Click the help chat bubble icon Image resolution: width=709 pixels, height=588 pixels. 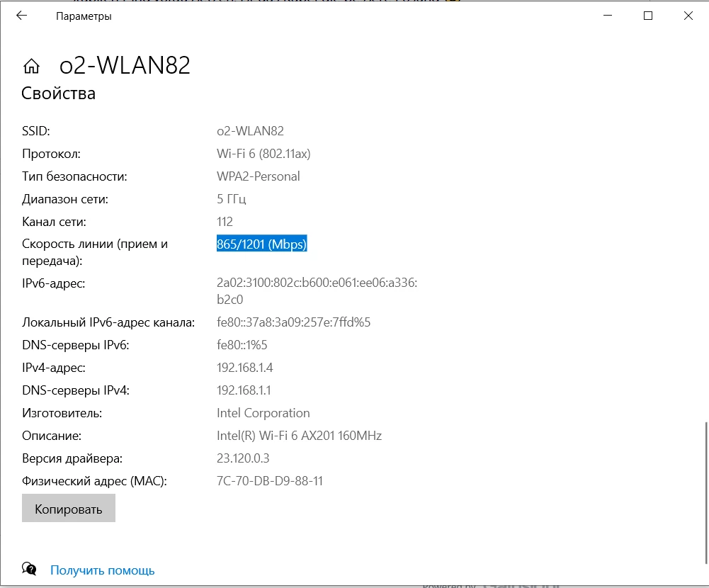point(30,569)
